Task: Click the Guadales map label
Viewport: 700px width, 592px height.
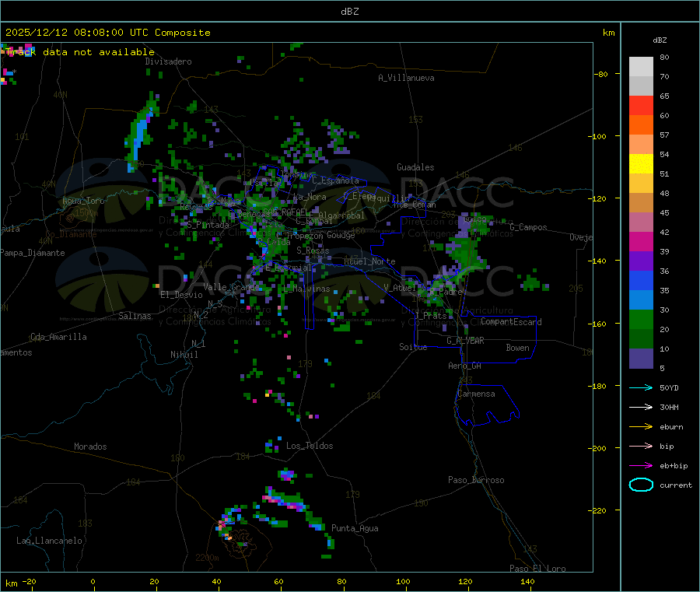Action: point(415,167)
